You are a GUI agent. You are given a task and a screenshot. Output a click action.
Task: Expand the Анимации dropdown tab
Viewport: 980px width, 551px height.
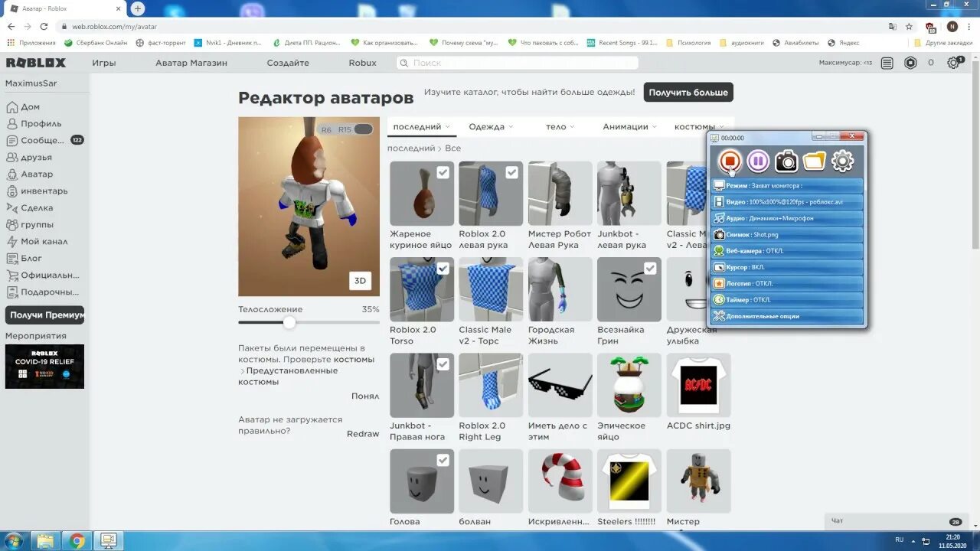coord(630,127)
